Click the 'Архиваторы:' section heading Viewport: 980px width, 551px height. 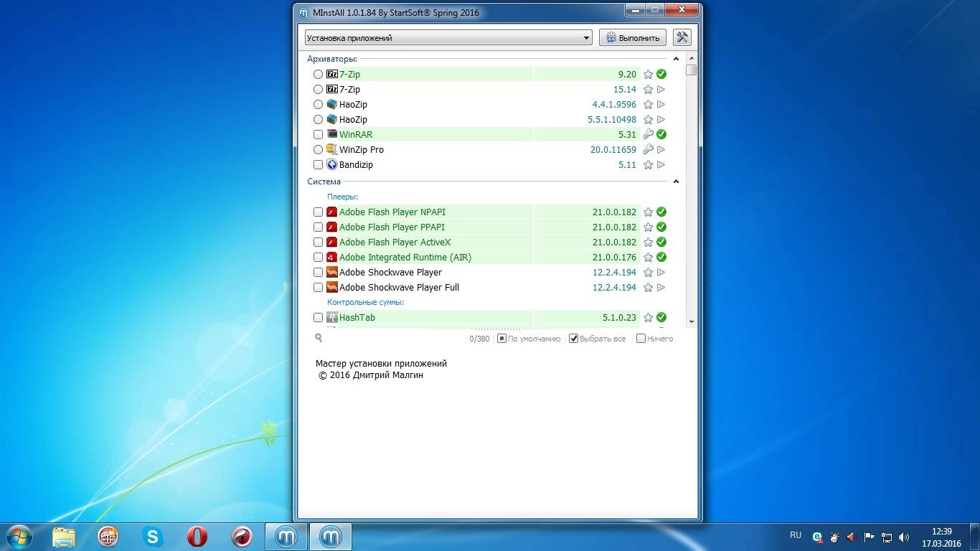(x=332, y=59)
